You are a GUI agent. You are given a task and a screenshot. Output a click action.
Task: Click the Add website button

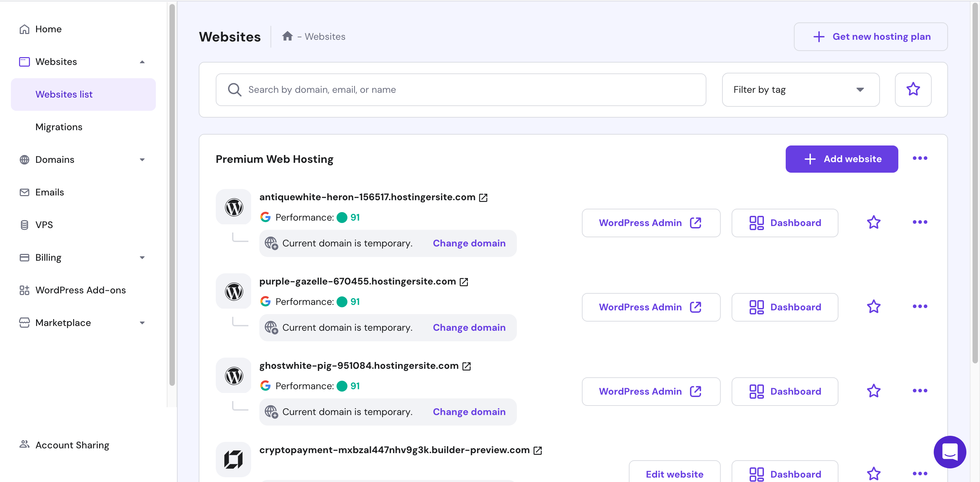pyautogui.click(x=841, y=159)
